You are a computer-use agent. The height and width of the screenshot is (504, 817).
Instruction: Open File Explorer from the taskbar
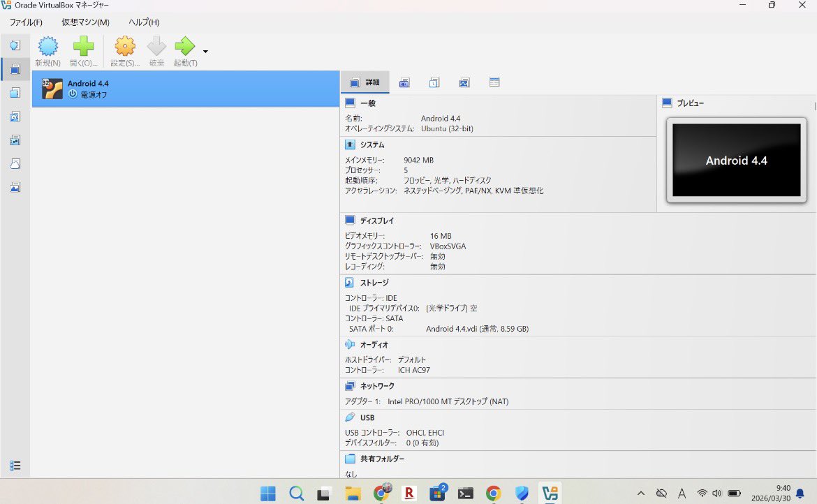tap(353, 493)
